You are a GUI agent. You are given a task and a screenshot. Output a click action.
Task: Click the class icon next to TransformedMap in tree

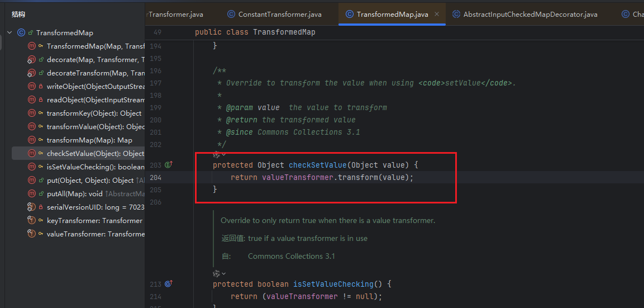(x=21, y=33)
